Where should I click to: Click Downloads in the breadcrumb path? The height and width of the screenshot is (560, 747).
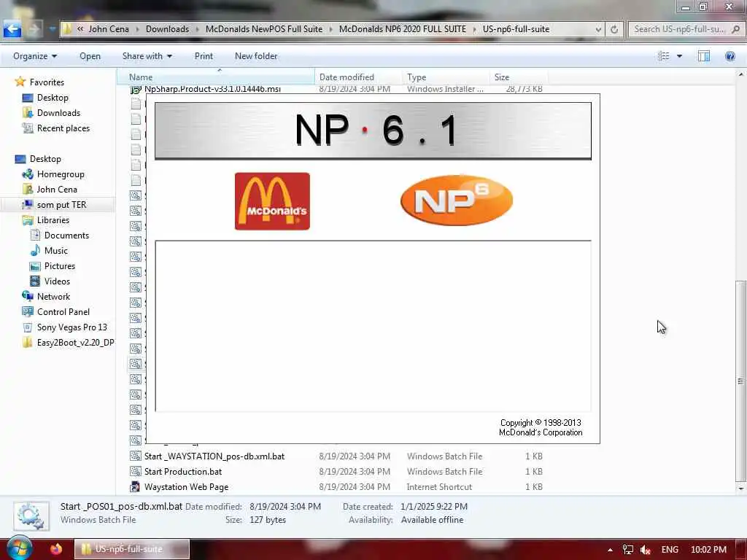[x=167, y=29]
